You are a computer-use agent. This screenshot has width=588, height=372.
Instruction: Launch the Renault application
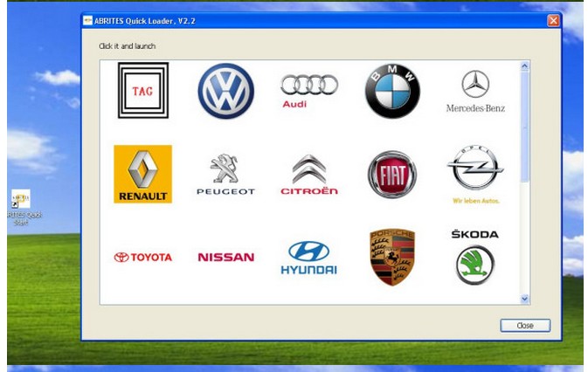tap(143, 174)
